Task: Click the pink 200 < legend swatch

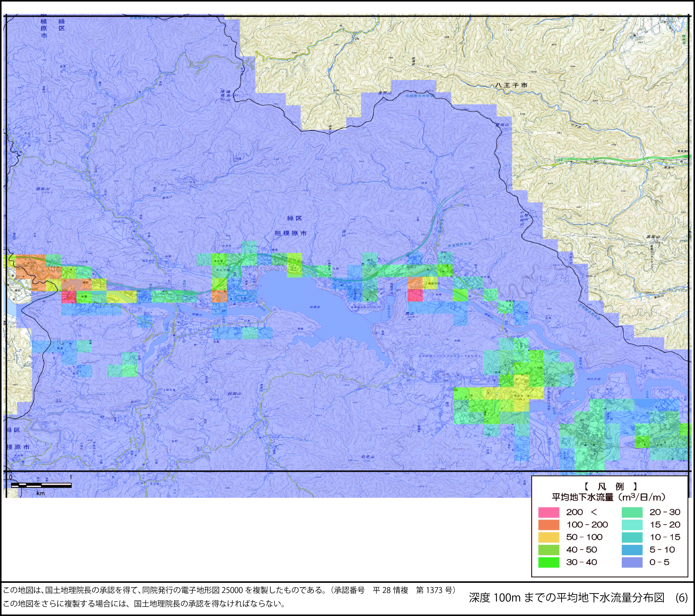Action: [x=548, y=512]
